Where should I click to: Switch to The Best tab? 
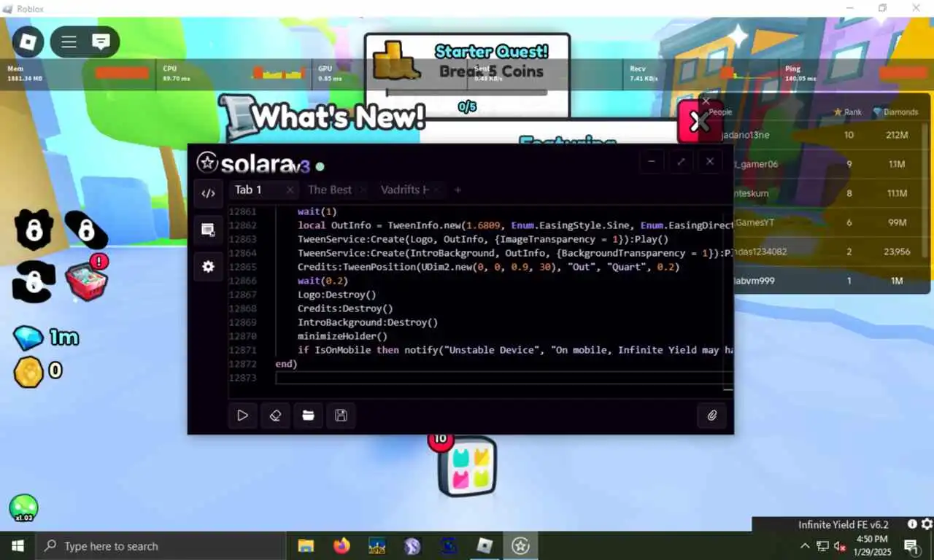coord(330,190)
